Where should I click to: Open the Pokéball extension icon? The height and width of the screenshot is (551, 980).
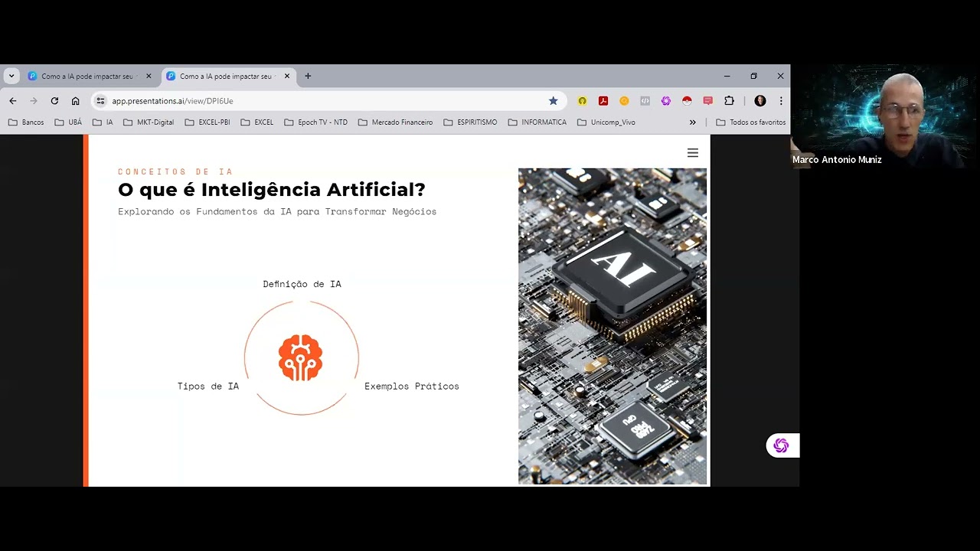click(x=687, y=101)
